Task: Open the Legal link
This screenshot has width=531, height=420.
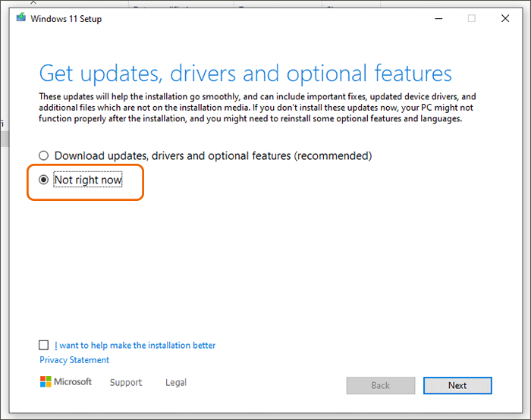Action: coord(176,382)
